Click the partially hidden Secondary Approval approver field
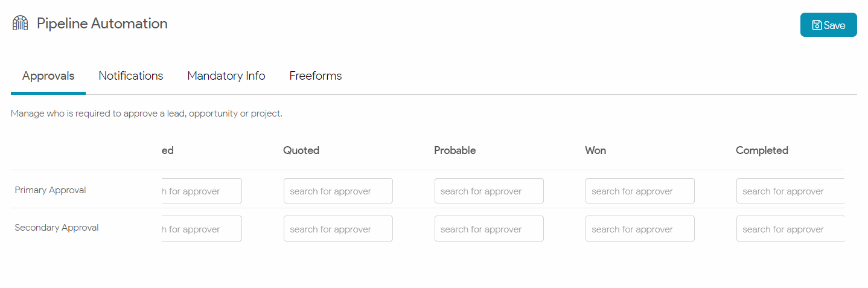 point(202,229)
